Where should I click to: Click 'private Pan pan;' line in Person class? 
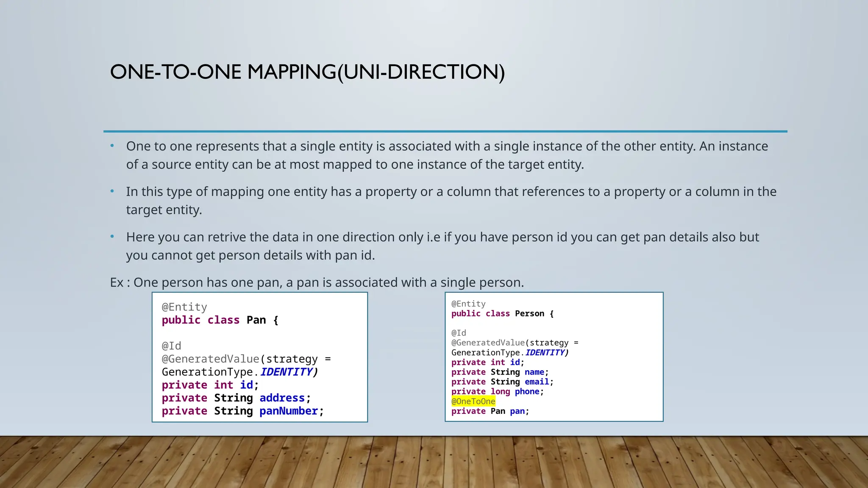tap(490, 411)
